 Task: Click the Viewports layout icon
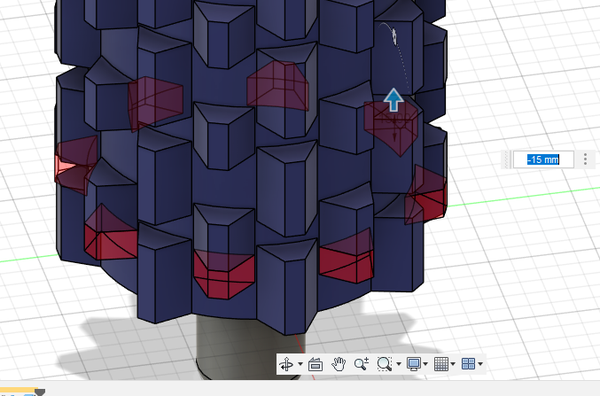coord(468,364)
